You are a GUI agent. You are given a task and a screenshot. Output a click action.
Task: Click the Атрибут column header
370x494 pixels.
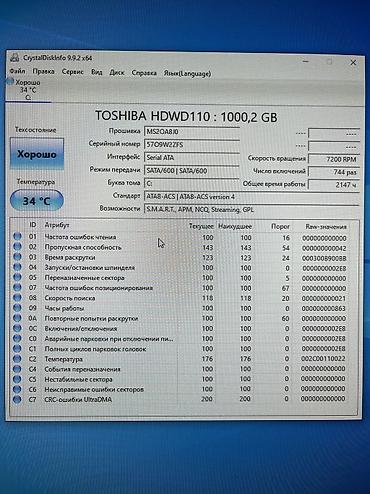[57, 225]
